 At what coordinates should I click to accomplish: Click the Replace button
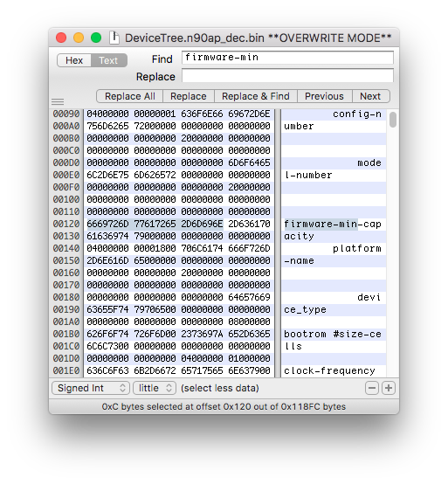pyautogui.click(x=189, y=96)
